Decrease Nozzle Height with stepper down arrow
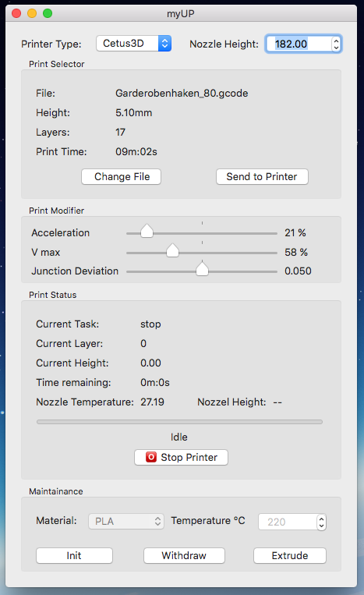This screenshot has height=595, width=364. point(336,48)
